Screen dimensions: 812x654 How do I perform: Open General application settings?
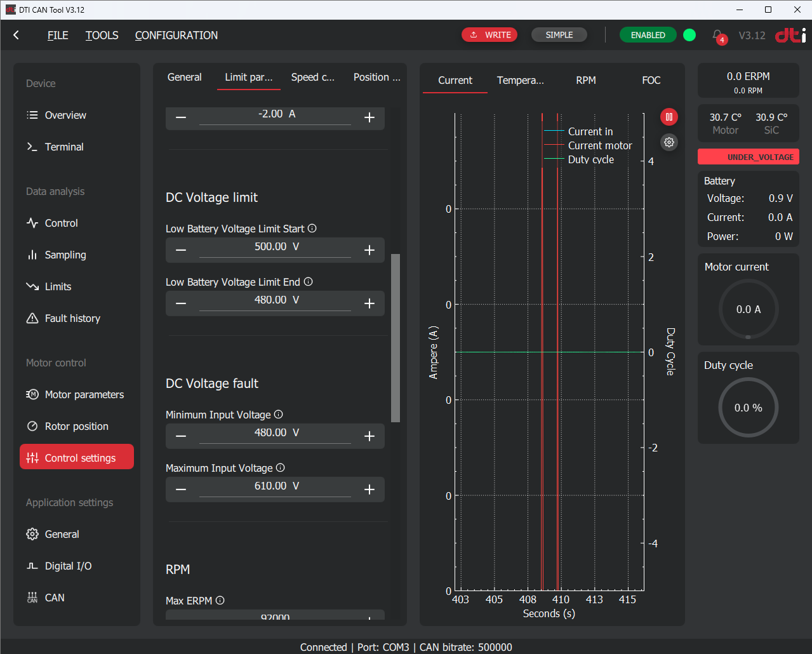tap(77, 534)
